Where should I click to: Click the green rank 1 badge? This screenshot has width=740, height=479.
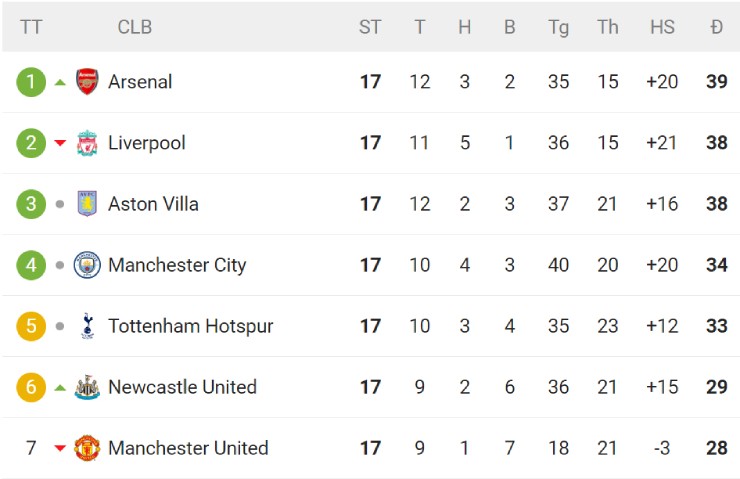pos(31,82)
